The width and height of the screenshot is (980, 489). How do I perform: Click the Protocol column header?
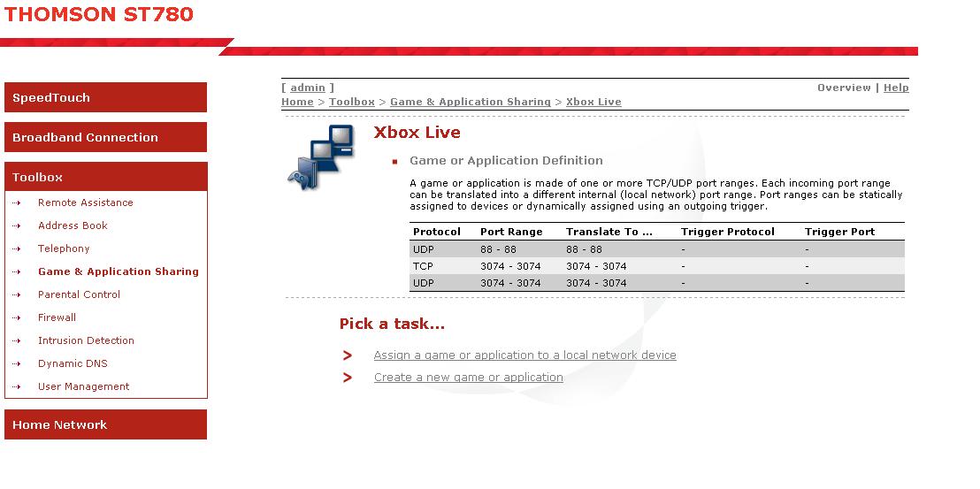(437, 232)
